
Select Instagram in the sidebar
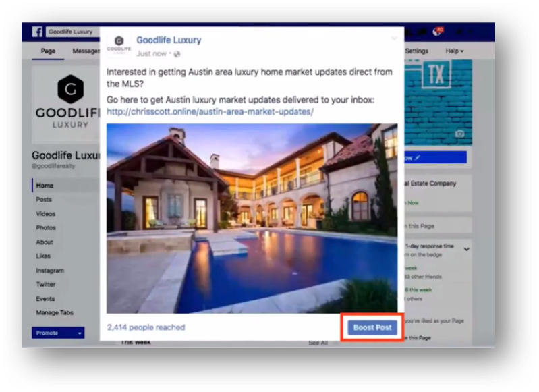pyautogui.click(x=50, y=271)
